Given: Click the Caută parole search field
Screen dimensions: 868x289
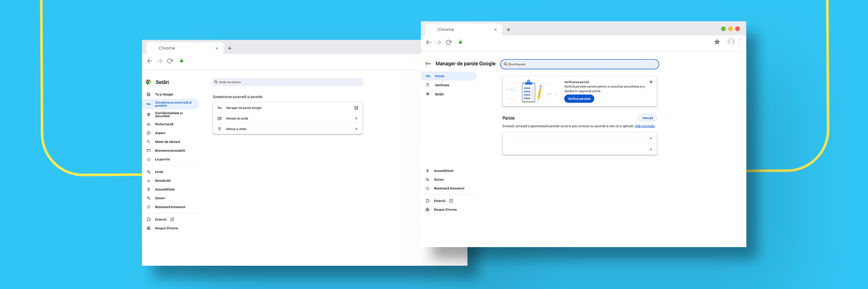Looking at the screenshot, I should point(581,64).
